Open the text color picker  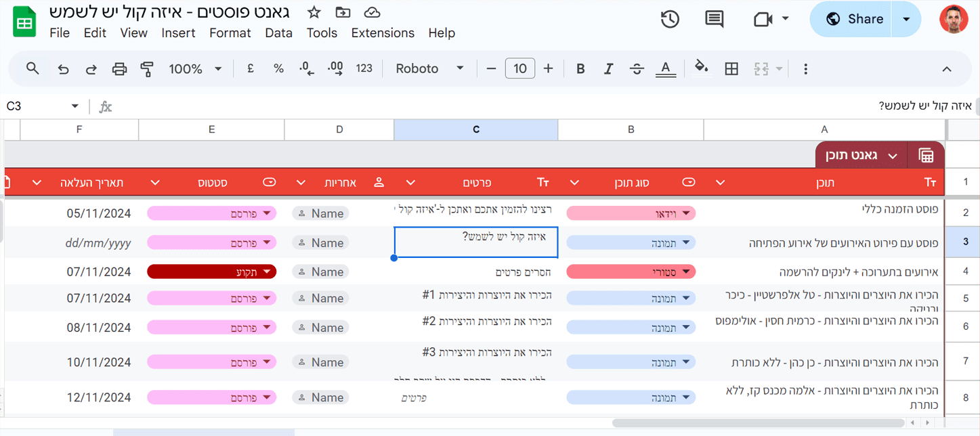click(666, 68)
